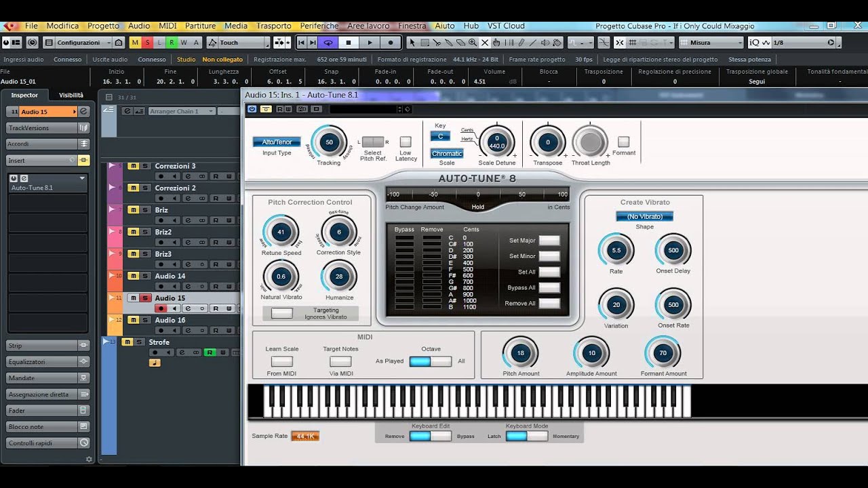Image resolution: width=868 pixels, height=488 pixels.
Task: Switch to the Visibilità tab
Action: click(71, 95)
